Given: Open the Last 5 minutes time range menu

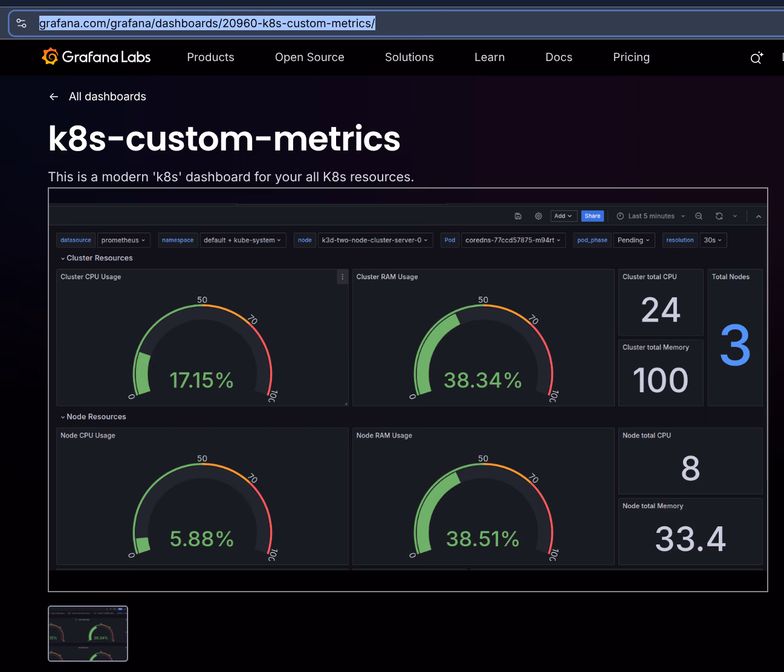Looking at the screenshot, I should coord(651,216).
